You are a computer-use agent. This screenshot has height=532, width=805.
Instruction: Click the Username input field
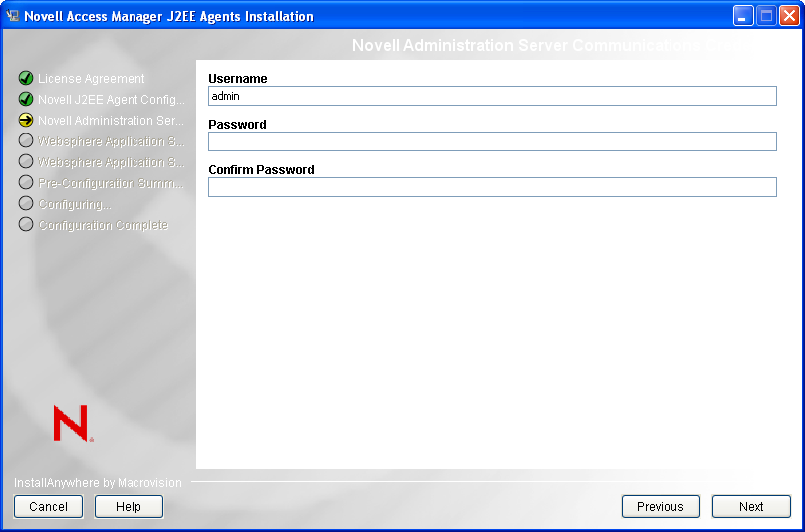click(492, 96)
